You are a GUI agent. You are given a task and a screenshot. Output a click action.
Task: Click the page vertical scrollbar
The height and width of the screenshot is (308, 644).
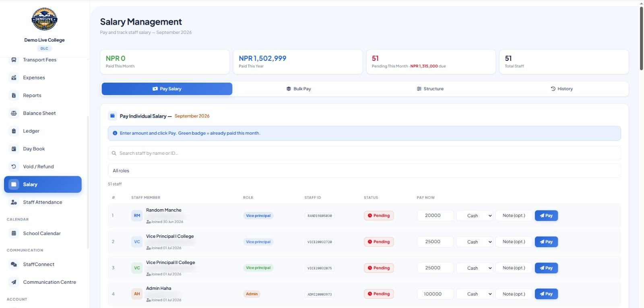point(641,38)
